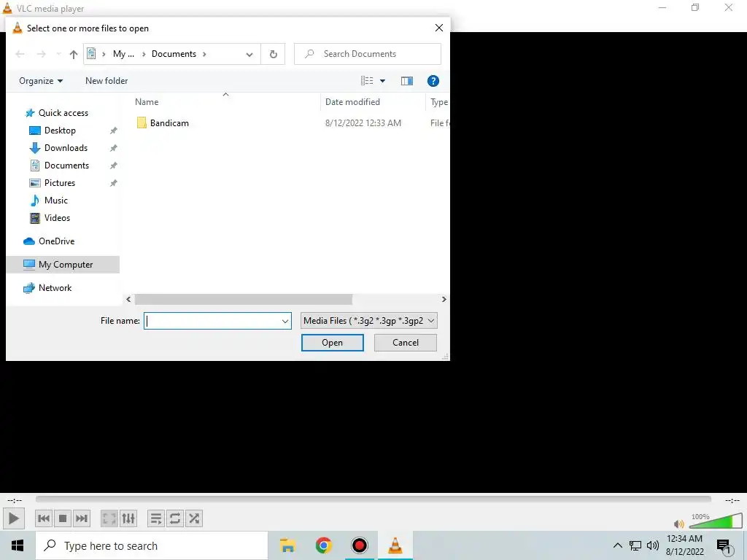Image resolution: width=747 pixels, height=560 pixels.
Task: Open Videos in the navigation pane
Action: (x=57, y=217)
